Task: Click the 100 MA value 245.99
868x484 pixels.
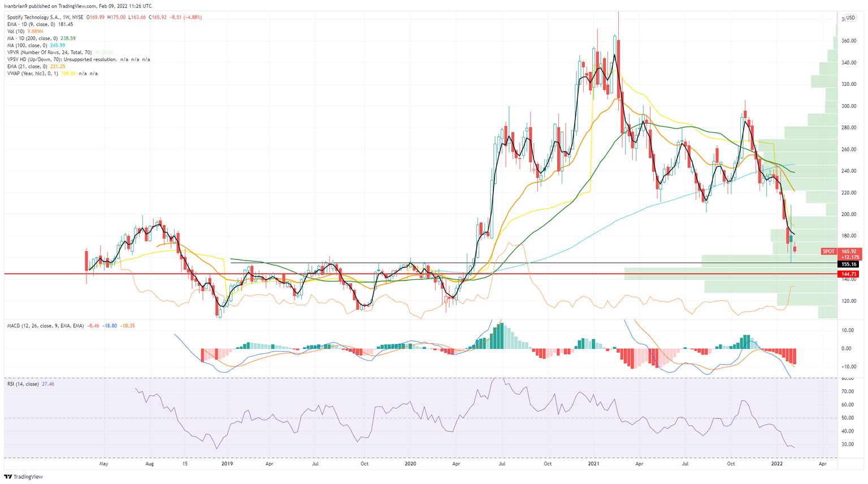Action: pyautogui.click(x=57, y=45)
